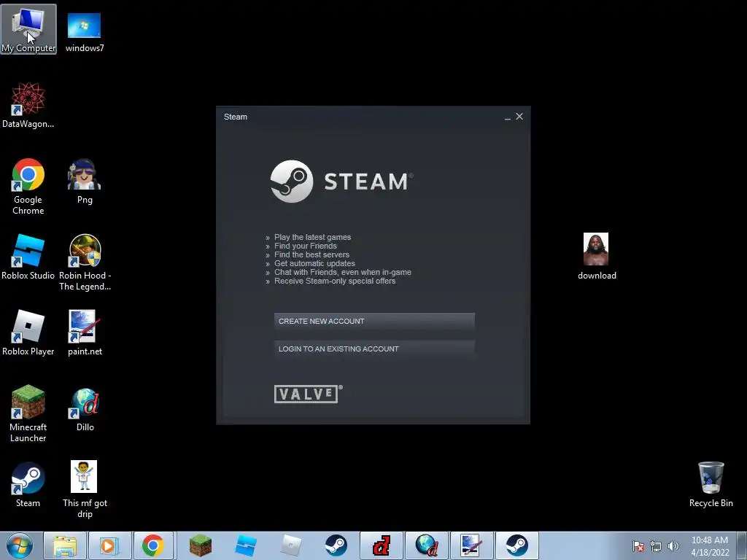
Task: Open the Windows Start menu
Action: 20,545
